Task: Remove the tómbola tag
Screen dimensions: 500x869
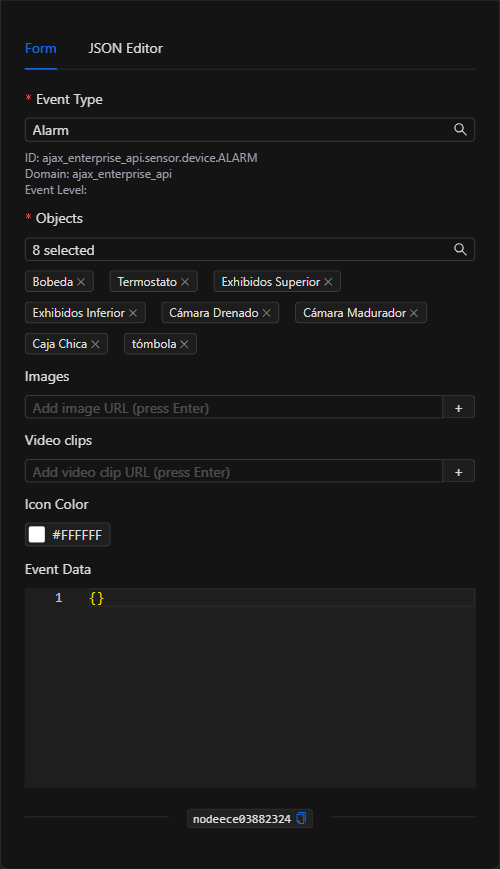Action: click(x=184, y=344)
